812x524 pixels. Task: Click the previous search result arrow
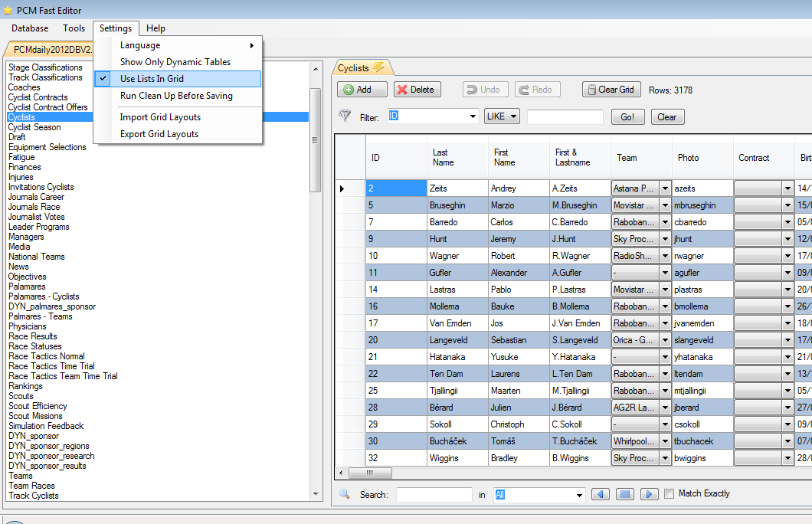pyautogui.click(x=601, y=495)
